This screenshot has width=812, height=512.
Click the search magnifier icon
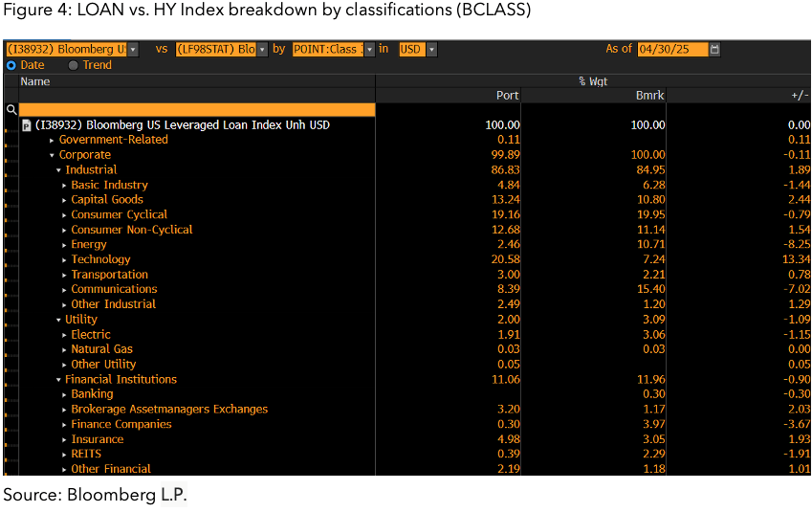11,110
